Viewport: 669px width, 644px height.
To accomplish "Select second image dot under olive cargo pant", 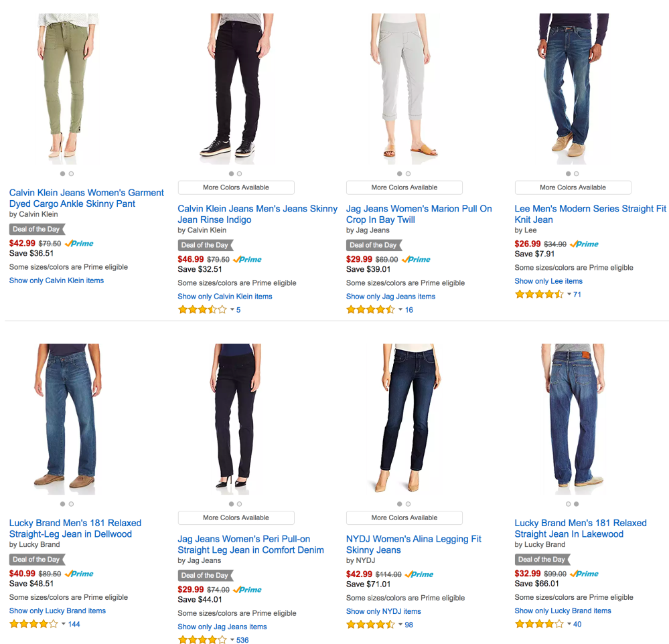I will (71, 174).
